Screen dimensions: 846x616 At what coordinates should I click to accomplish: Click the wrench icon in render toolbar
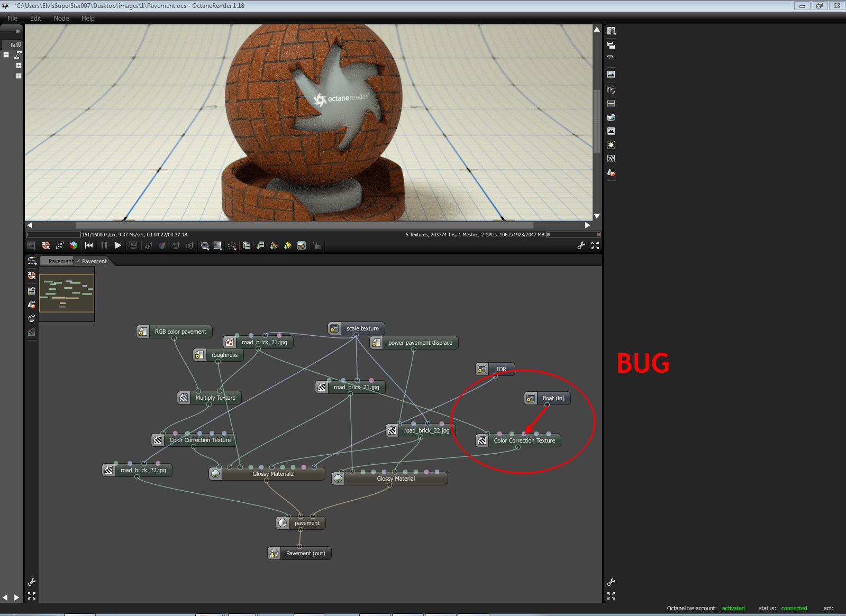581,245
